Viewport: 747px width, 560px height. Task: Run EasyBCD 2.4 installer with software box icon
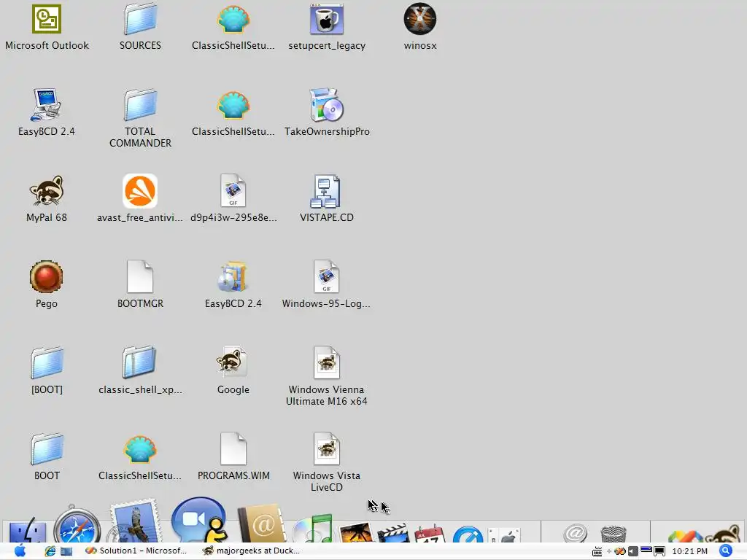click(x=233, y=285)
